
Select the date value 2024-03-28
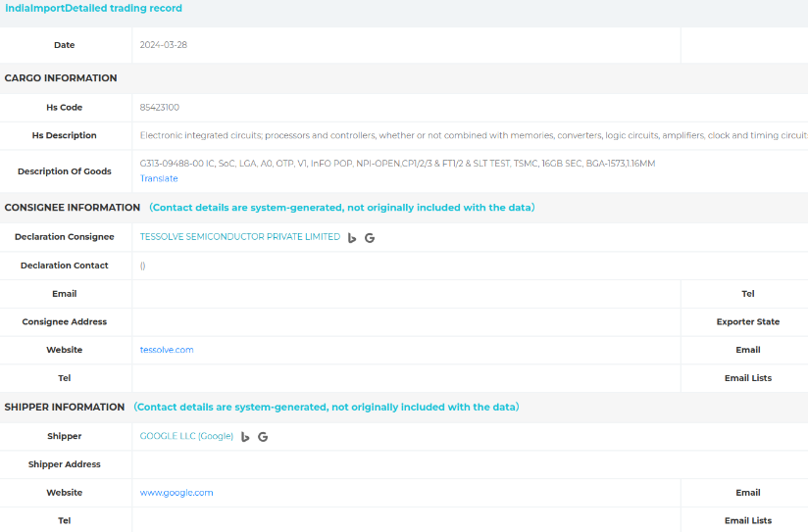164,45
